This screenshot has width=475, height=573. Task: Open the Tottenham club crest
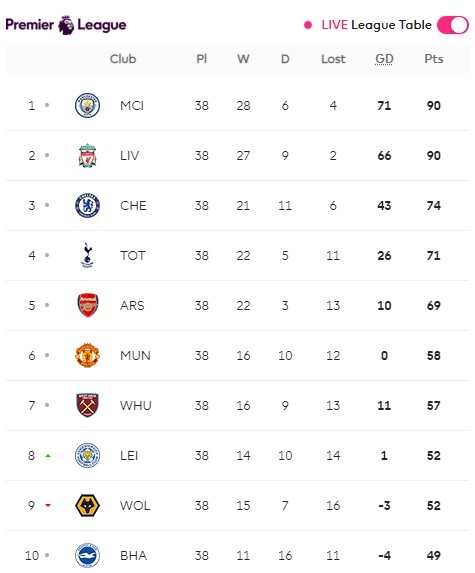[x=87, y=255]
